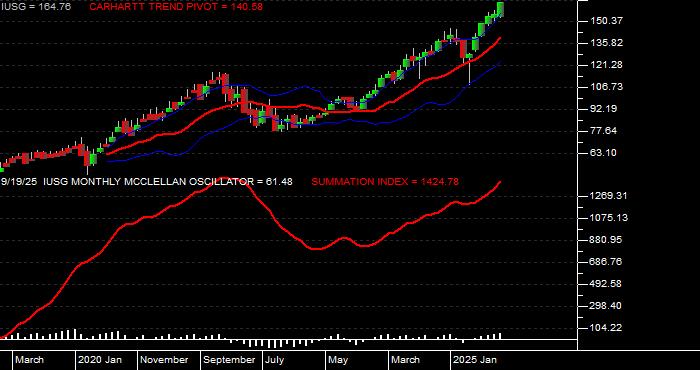Click the 150.37 price axis value
Viewport: 700px width, 370px height.
coord(605,21)
